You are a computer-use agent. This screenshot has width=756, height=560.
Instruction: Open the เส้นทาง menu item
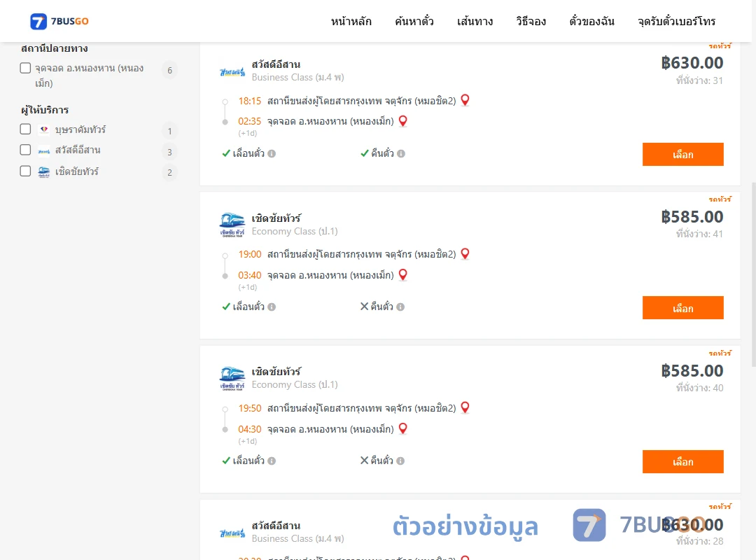[475, 21]
